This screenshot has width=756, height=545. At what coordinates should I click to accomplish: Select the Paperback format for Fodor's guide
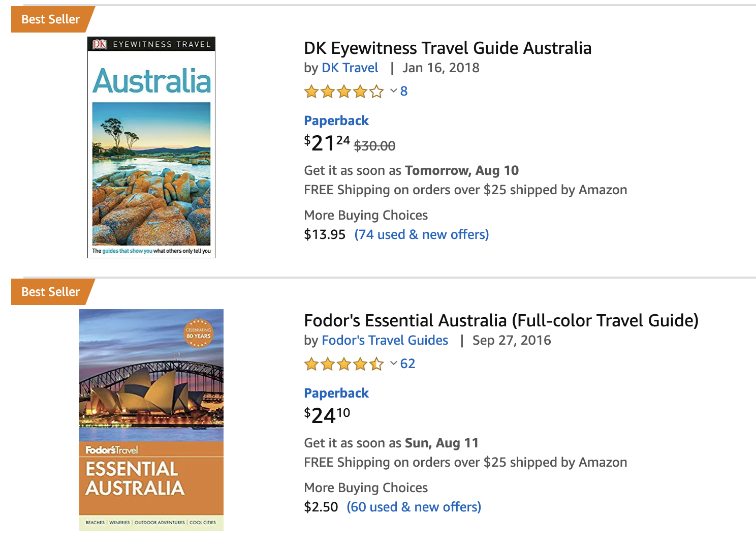(x=336, y=393)
